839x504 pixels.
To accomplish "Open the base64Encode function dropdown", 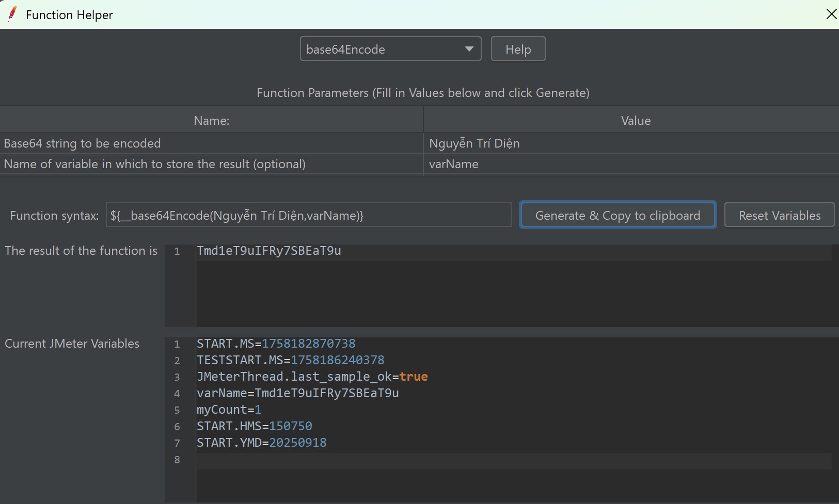I will coord(390,49).
